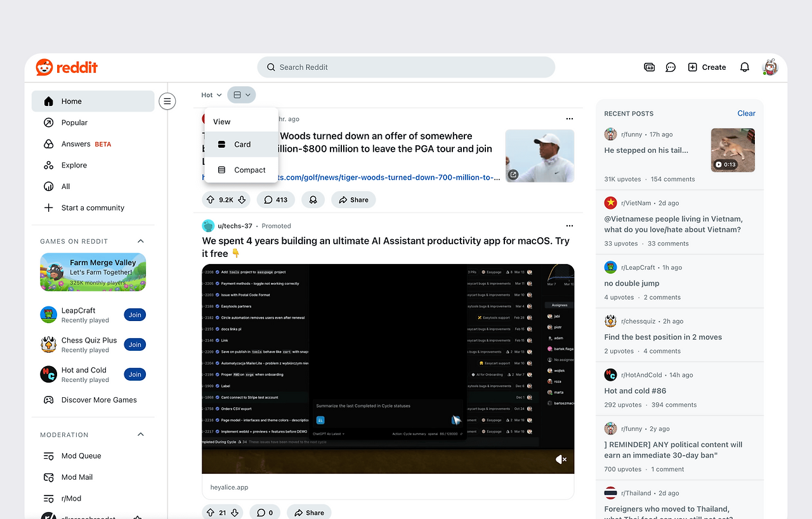Image resolution: width=812 pixels, height=519 pixels.
Task: Clear the recent posts list
Action: coord(746,114)
